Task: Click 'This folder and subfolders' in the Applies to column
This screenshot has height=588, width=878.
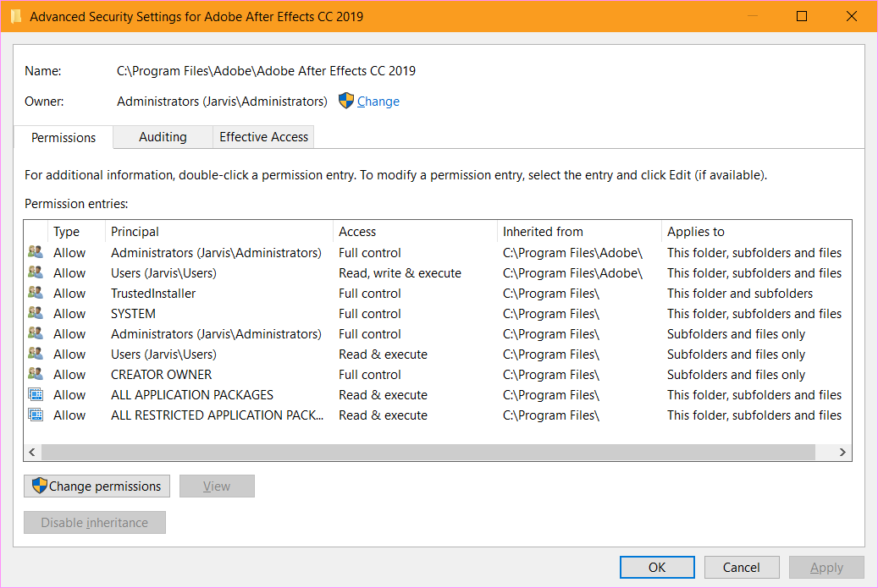Action: [x=740, y=294]
